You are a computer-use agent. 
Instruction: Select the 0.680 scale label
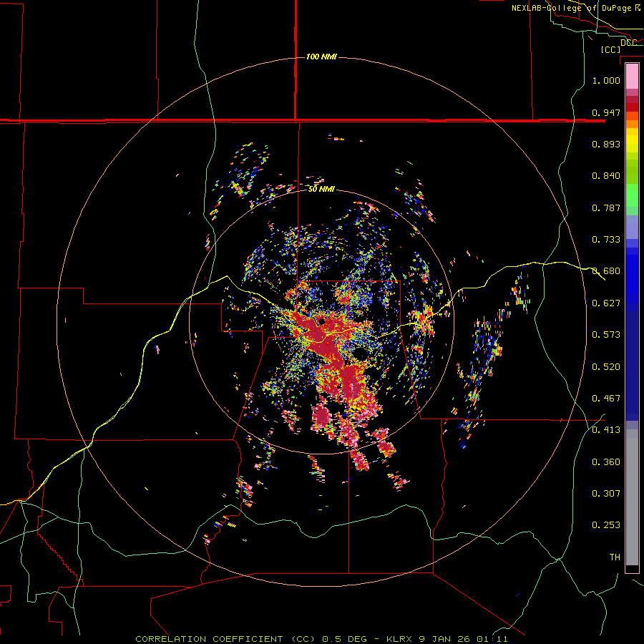(x=606, y=271)
